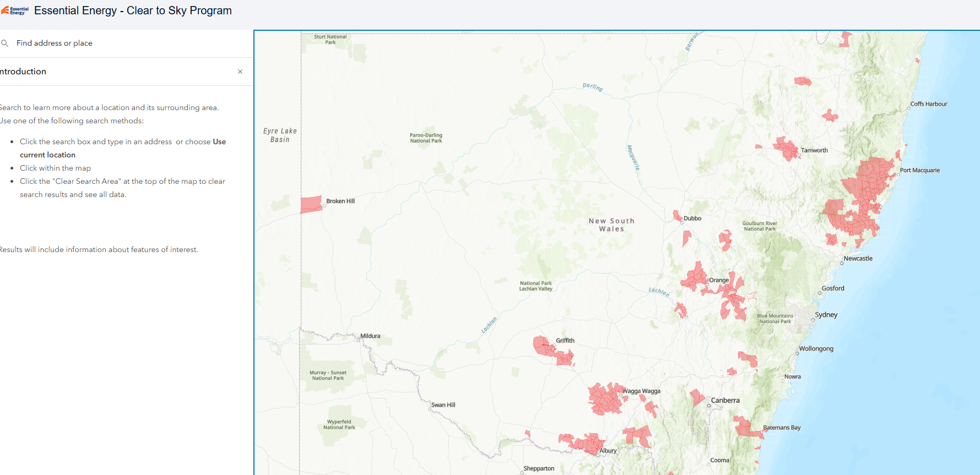
Task: Click the red shaded region at Griffith
Action: click(553, 351)
